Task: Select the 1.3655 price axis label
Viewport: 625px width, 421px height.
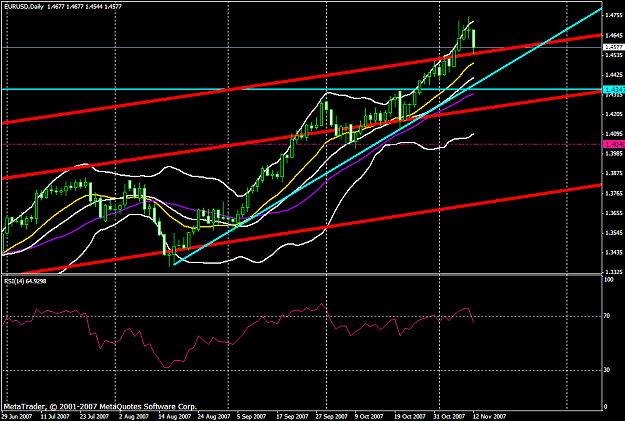Action: [614, 213]
